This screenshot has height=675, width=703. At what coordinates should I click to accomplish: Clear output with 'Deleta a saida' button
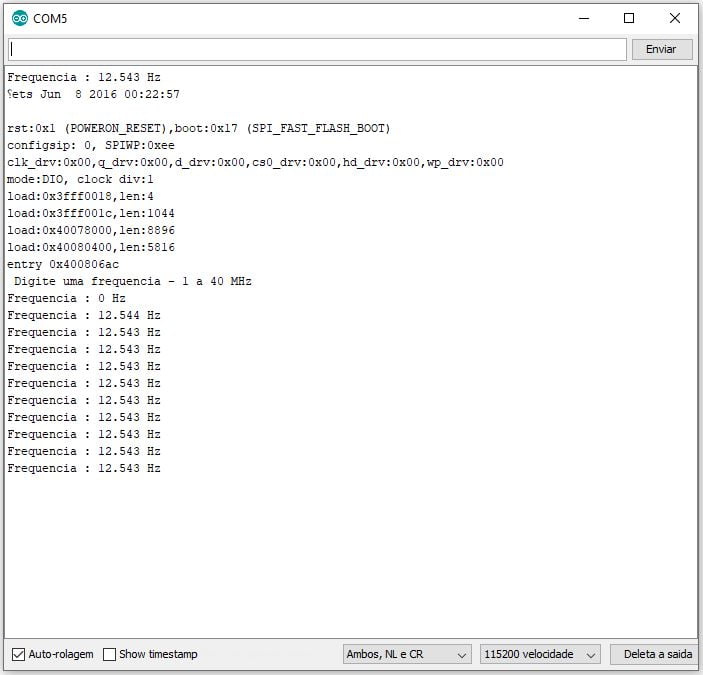657,654
